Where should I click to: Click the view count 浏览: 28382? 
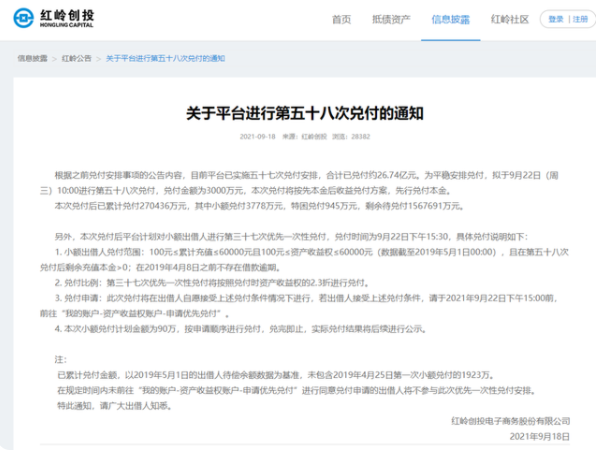click(x=351, y=137)
